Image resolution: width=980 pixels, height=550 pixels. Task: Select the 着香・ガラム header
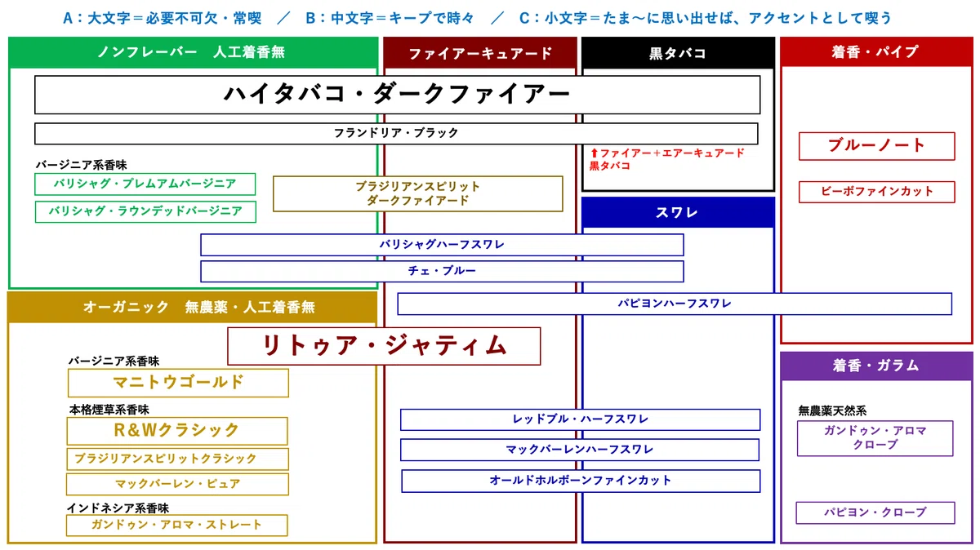876,366
